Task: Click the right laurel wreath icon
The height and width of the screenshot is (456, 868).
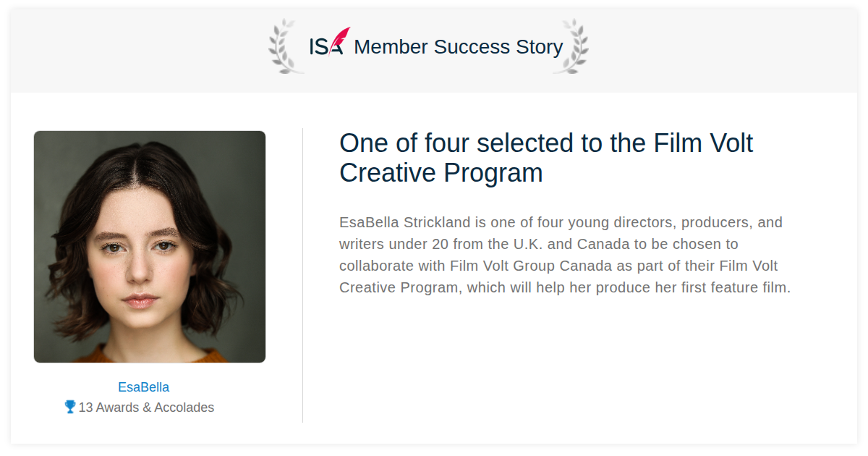Action: pos(571,46)
